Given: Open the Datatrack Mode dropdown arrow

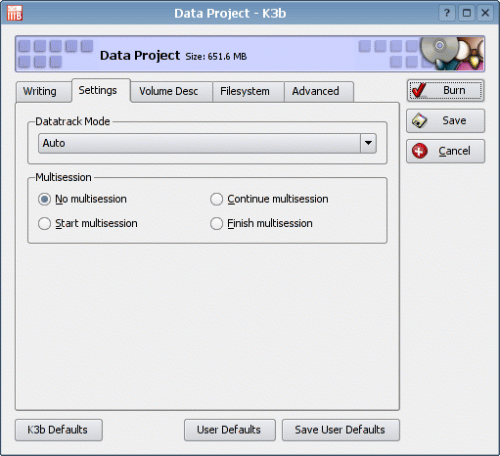Looking at the screenshot, I should [368, 143].
